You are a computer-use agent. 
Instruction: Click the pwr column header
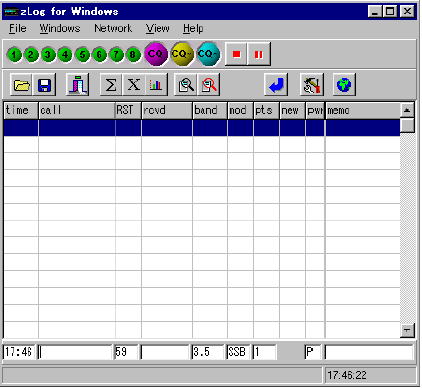pyautogui.click(x=315, y=110)
